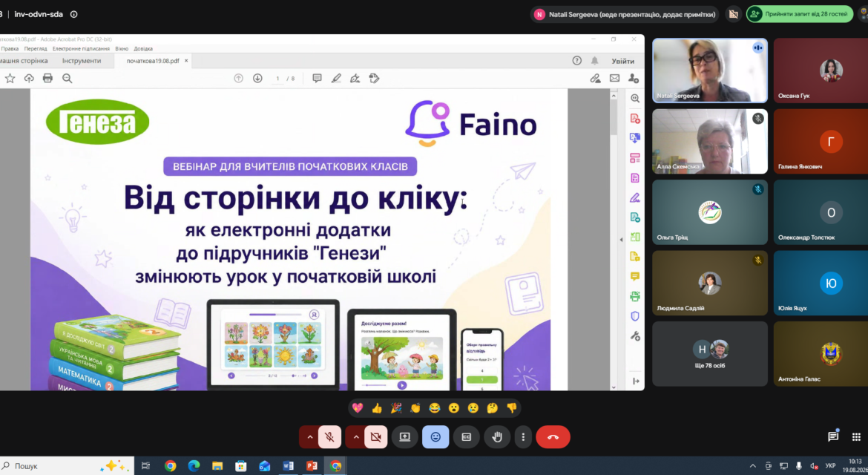This screenshot has height=475, width=868.
Task: Click the Acrobat vertical scrollbar up arrow
Action: (x=614, y=96)
